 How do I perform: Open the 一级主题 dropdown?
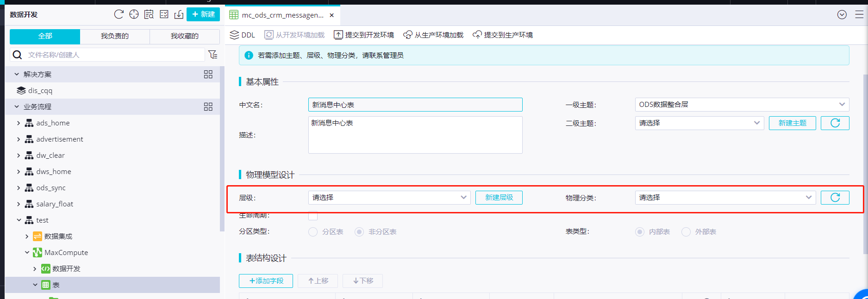click(x=742, y=105)
